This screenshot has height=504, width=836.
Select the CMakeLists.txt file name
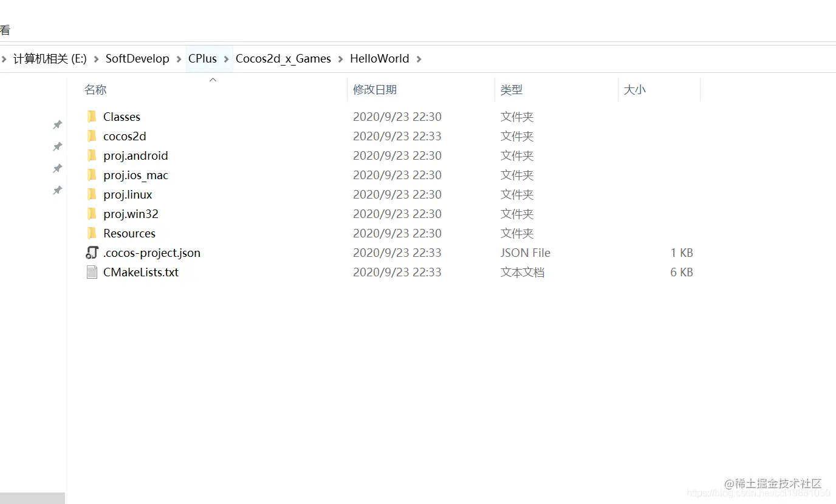coord(141,272)
